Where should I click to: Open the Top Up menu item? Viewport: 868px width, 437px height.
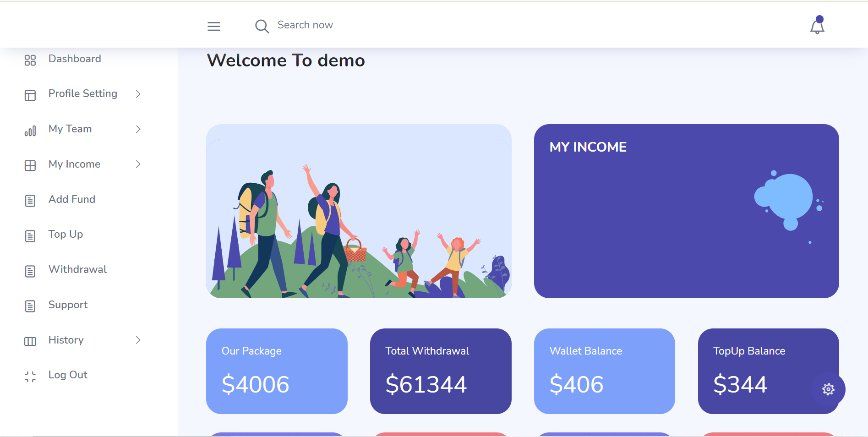pyautogui.click(x=66, y=234)
